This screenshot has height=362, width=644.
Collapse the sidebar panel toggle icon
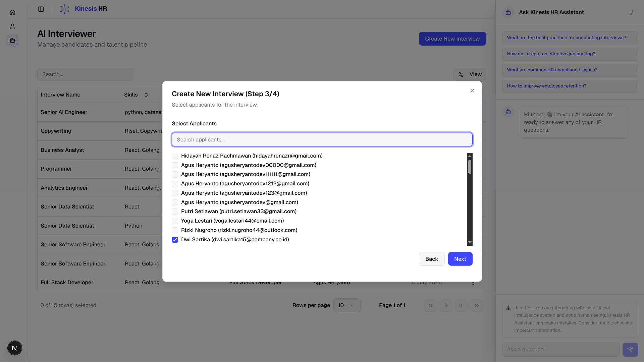pos(41,9)
